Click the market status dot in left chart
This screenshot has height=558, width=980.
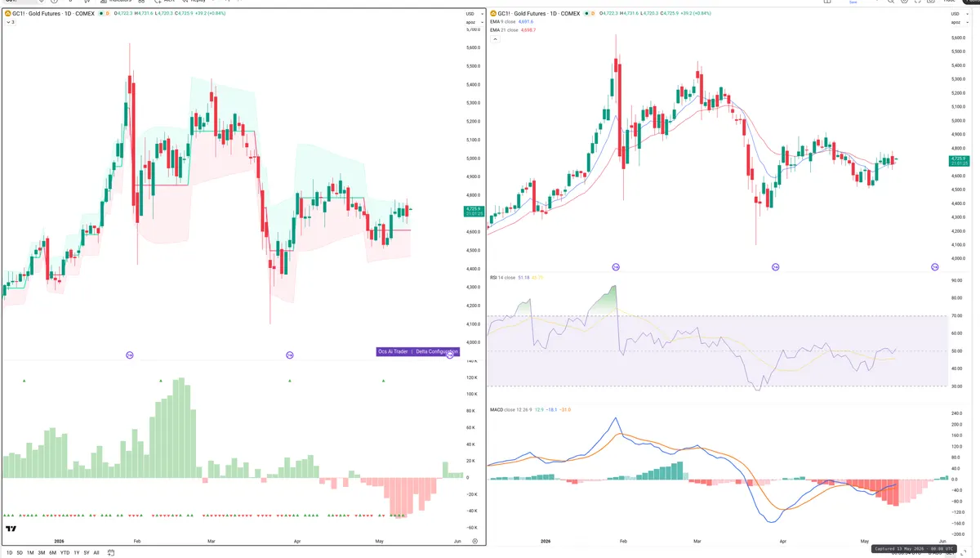point(100,14)
